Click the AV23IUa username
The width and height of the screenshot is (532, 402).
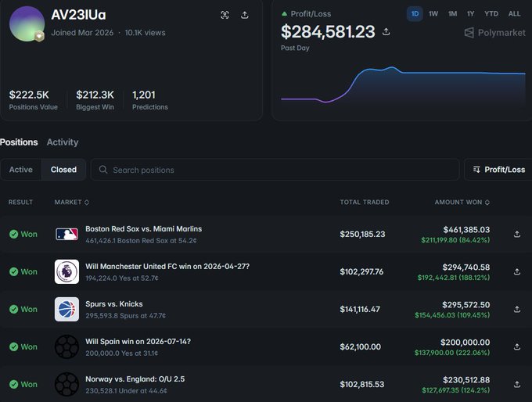point(78,15)
